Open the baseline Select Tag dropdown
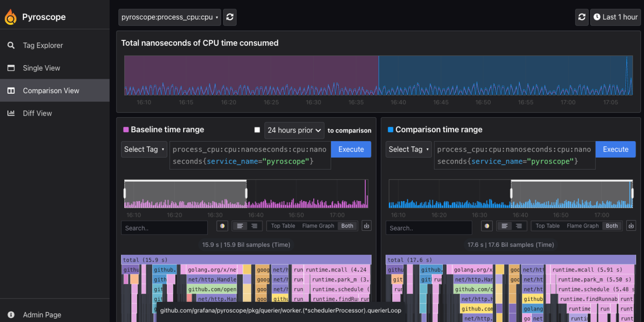The image size is (644, 322). [144, 149]
